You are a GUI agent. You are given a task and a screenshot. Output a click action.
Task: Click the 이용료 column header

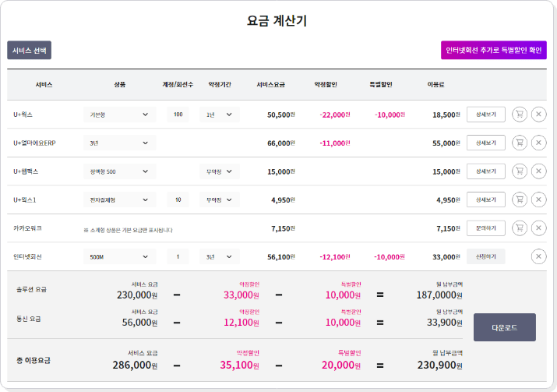(x=435, y=85)
